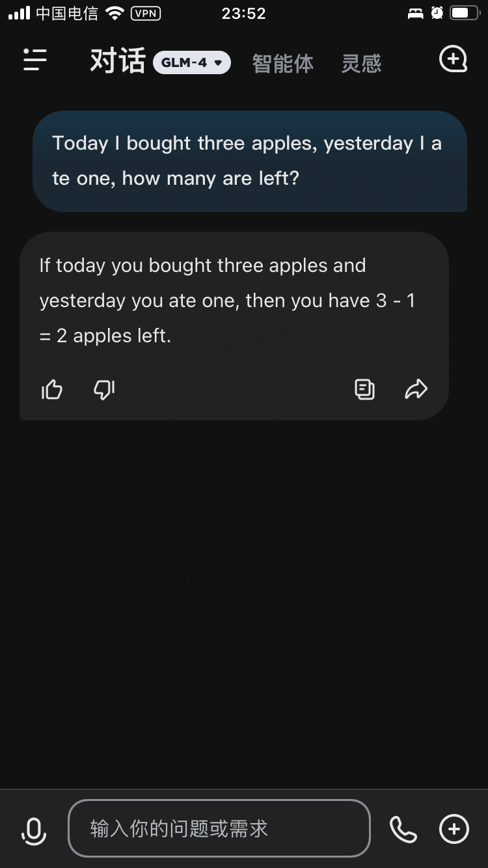
Task: Open the plus attachment menu
Action: tap(454, 829)
